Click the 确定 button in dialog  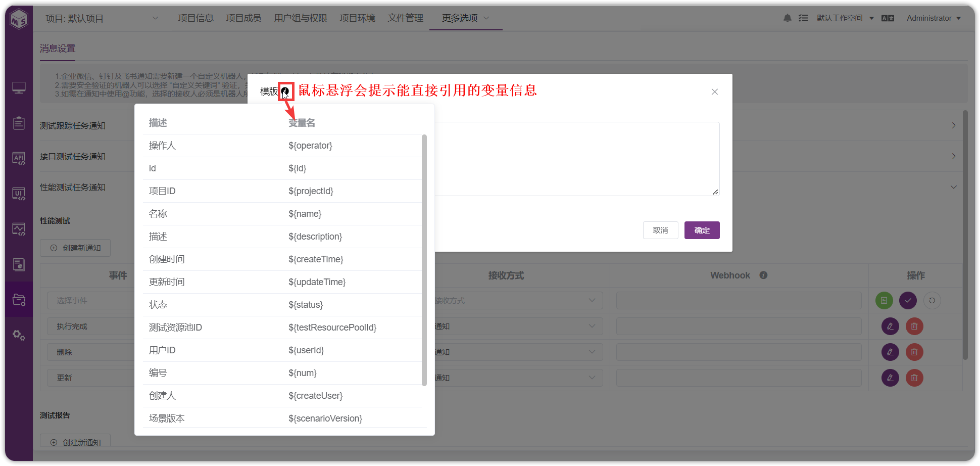point(702,230)
